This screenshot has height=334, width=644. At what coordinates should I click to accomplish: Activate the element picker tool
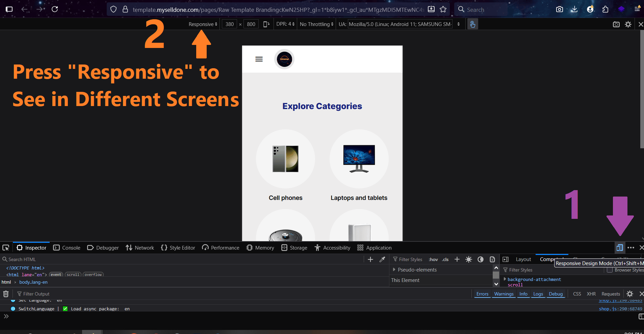pyautogui.click(x=6, y=248)
